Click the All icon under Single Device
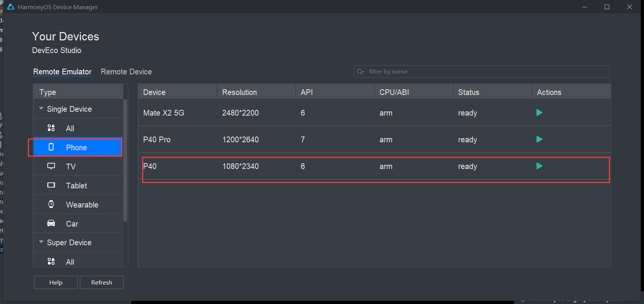Viewport: 644px width, 304px height. tap(51, 128)
